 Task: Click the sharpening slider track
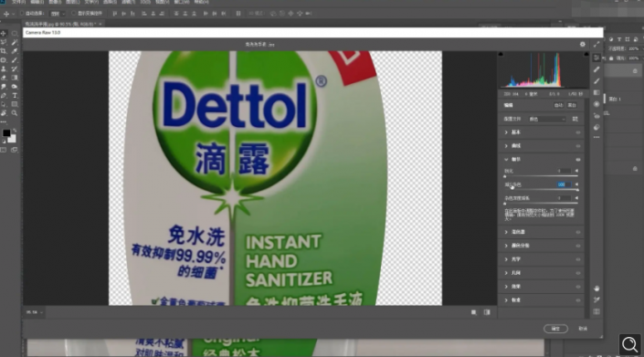click(x=542, y=176)
